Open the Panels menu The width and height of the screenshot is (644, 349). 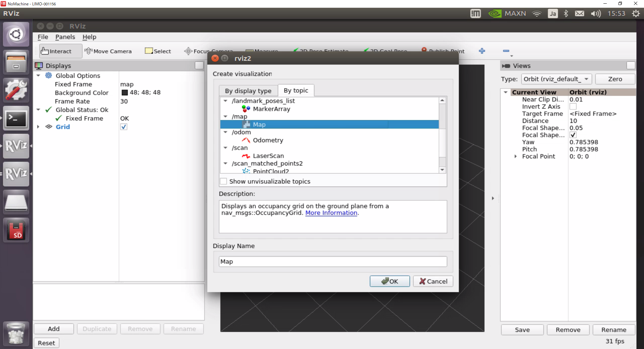click(65, 37)
